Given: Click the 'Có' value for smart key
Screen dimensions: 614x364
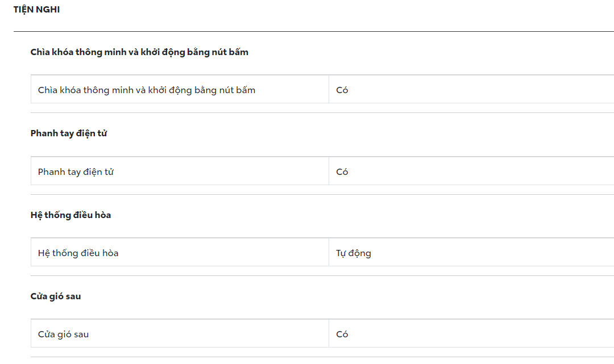Looking at the screenshot, I should pyautogui.click(x=342, y=90).
